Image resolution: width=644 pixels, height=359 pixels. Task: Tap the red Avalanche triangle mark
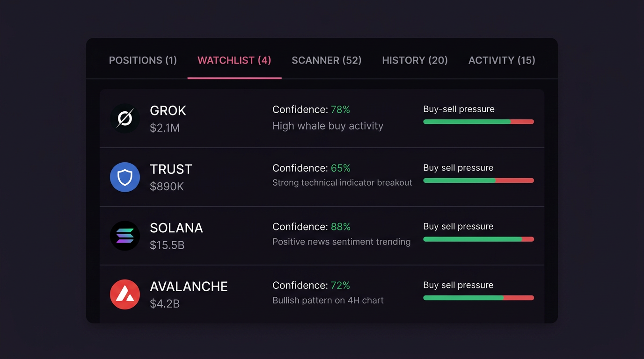click(125, 294)
